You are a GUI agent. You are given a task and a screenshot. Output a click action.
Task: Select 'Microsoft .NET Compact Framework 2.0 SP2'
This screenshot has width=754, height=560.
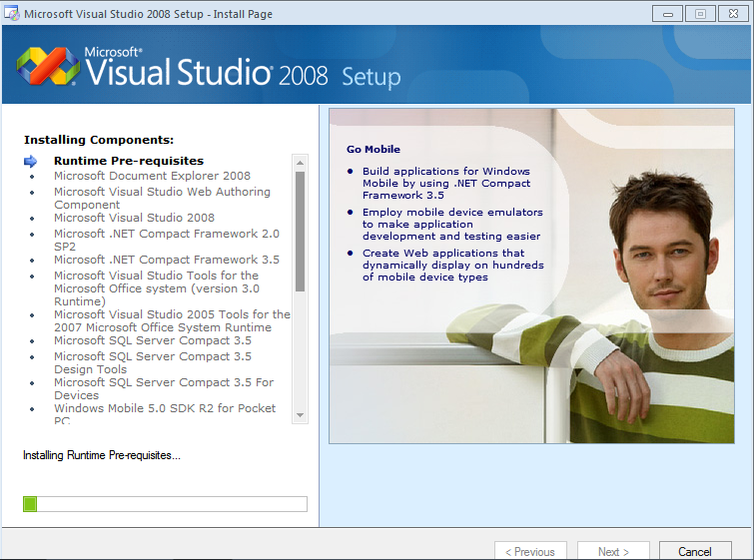click(167, 240)
